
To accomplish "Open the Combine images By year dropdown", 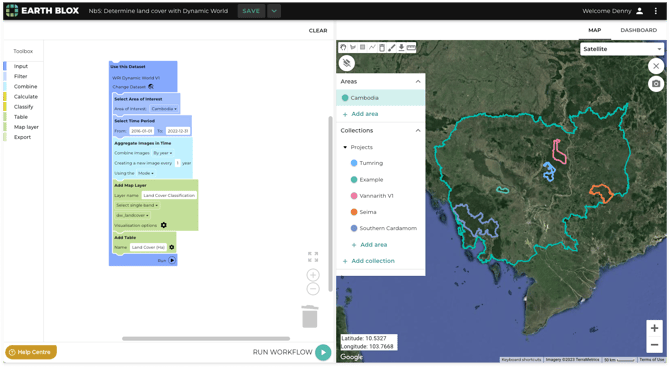I will [163, 153].
